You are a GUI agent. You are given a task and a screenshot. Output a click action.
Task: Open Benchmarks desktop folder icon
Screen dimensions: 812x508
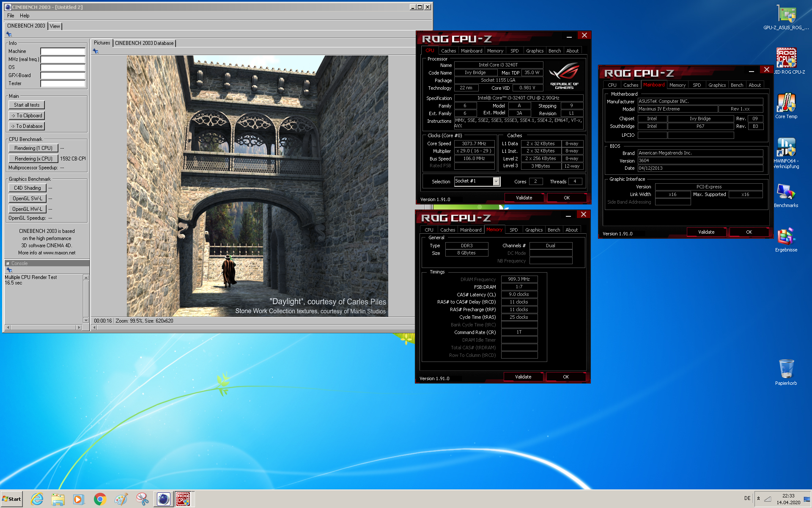pos(786,196)
